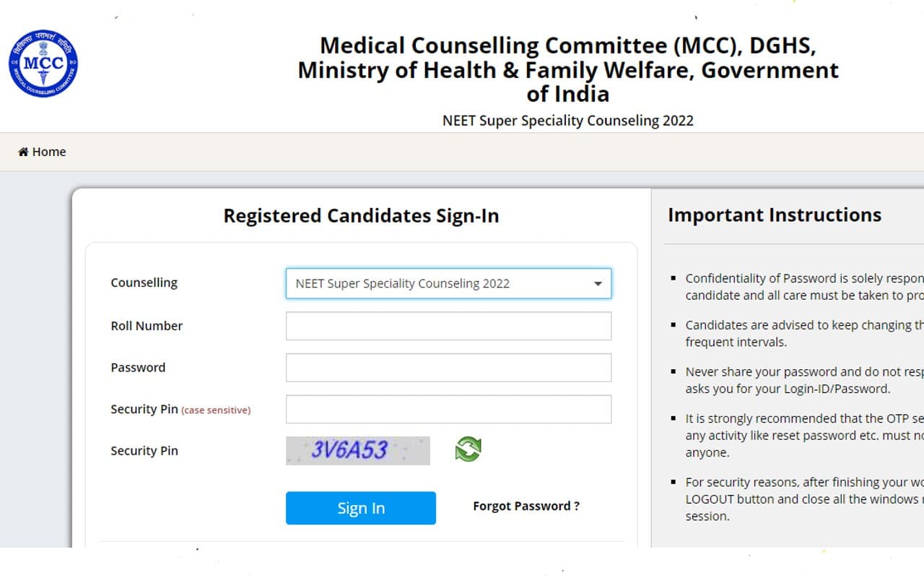The width and height of the screenshot is (924, 578).
Task: Select the Security Pin entry box
Action: click(448, 409)
